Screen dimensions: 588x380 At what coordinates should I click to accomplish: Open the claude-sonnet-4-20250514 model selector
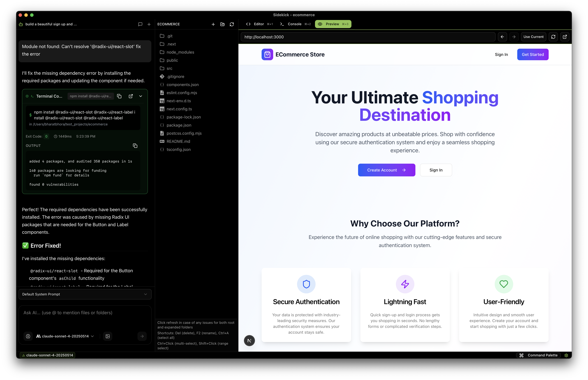(x=65, y=336)
